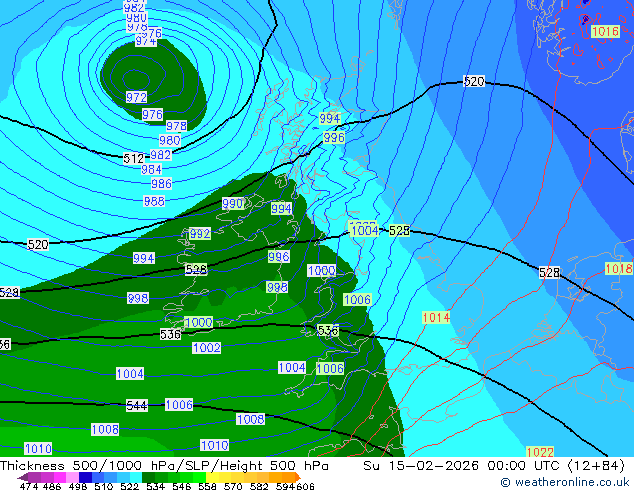Click the dark blue legend swatch above 498

click(x=85, y=477)
